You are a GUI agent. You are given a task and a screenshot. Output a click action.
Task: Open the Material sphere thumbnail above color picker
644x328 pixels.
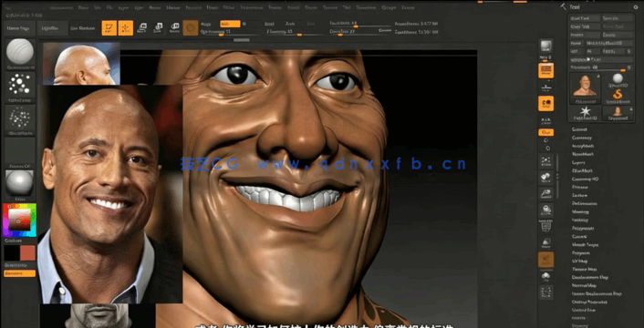point(20,185)
